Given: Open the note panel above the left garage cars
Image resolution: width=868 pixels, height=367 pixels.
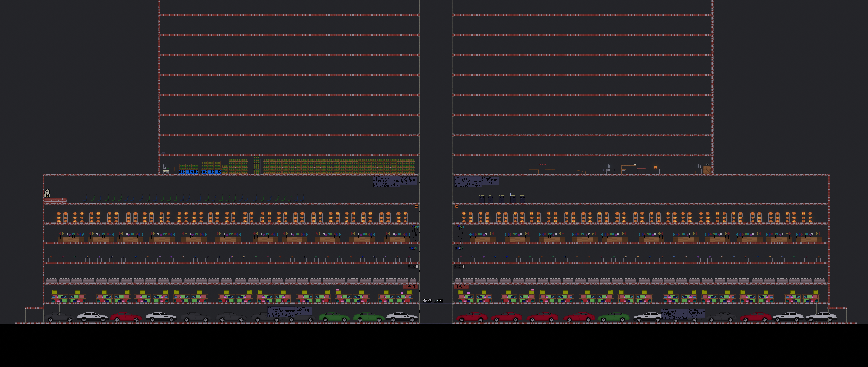Looking at the screenshot, I should click(290, 312).
